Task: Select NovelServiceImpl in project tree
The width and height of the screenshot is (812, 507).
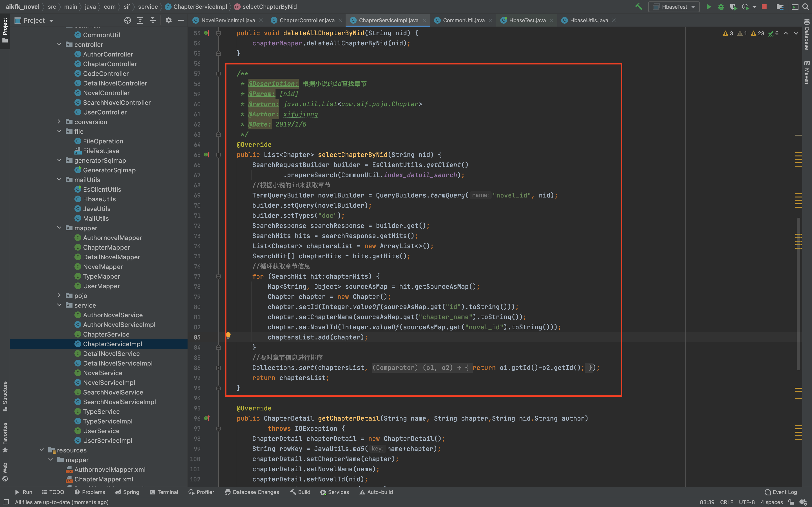Action: pos(109,383)
